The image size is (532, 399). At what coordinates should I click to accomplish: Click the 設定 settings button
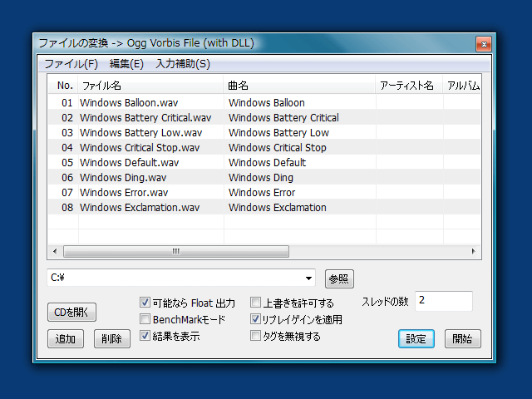[x=416, y=338]
